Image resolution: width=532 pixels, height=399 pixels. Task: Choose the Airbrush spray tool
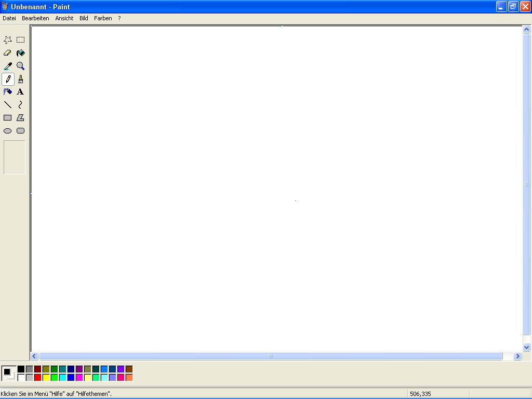8,91
